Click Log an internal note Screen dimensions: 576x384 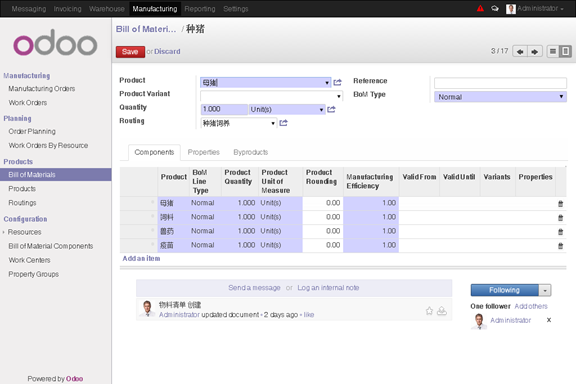[x=328, y=288]
